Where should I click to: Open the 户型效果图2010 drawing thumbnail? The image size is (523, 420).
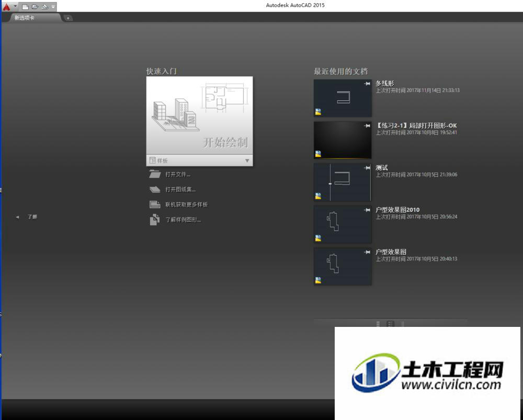[343, 224]
